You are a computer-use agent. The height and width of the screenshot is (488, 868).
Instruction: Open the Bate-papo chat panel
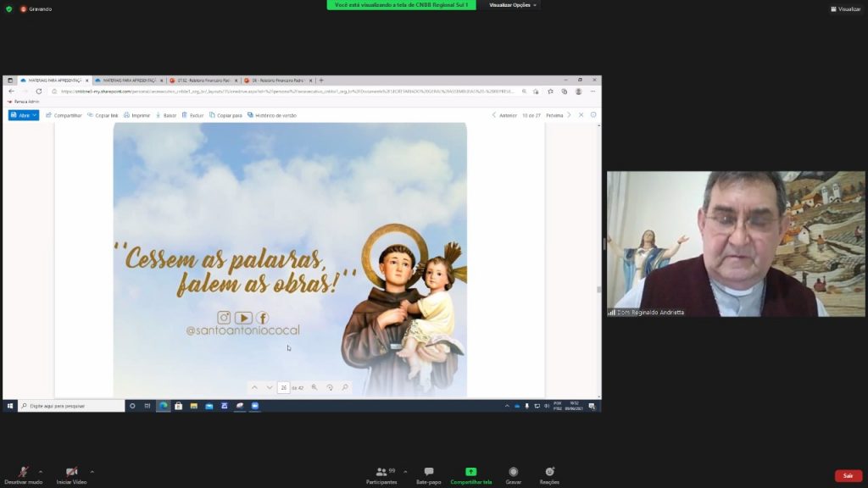(x=429, y=473)
